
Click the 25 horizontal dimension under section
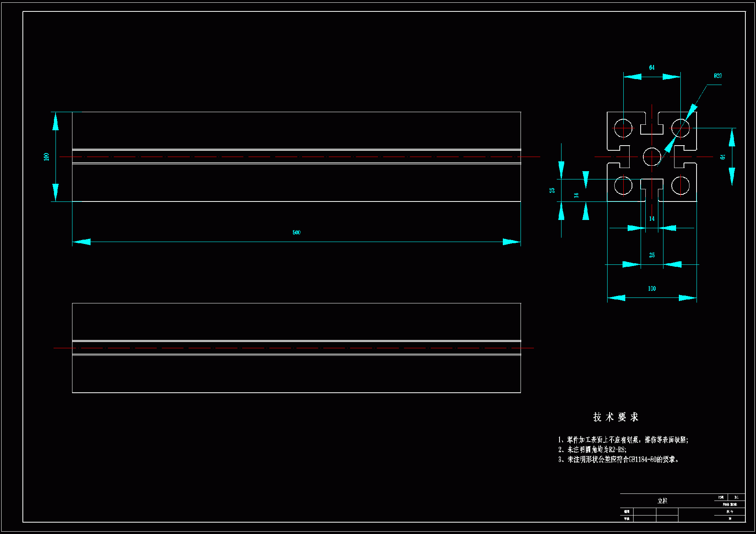[652, 255]
